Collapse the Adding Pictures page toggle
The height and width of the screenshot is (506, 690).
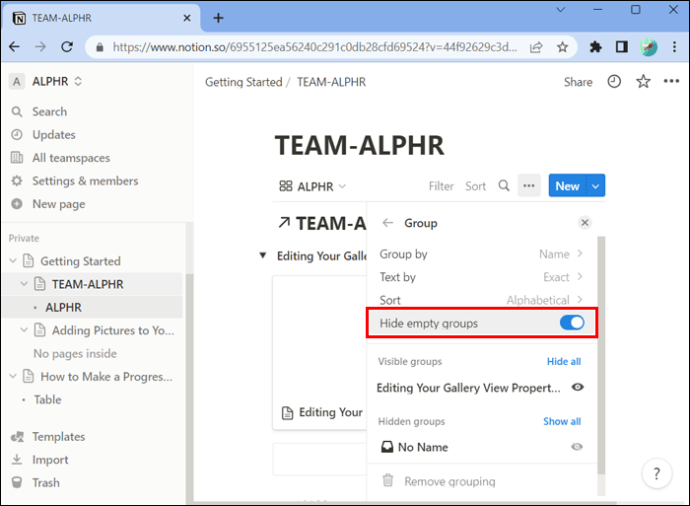pos(24,330)
